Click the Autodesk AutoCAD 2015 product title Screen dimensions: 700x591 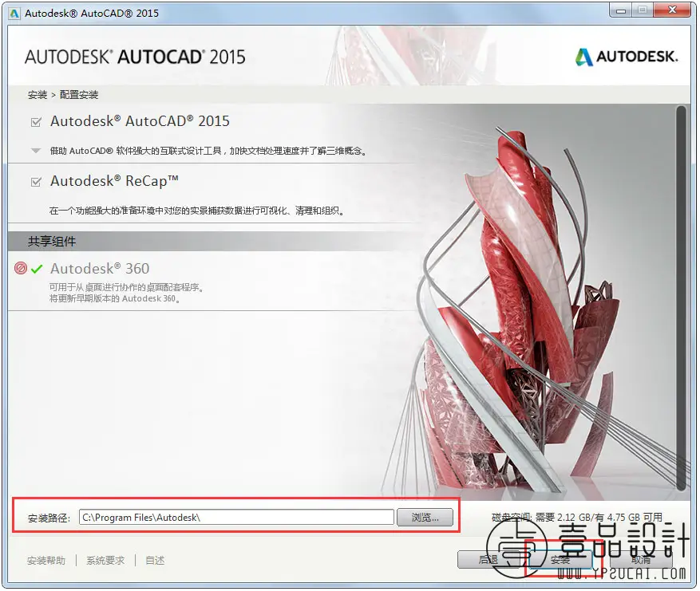(x=140, y=121)
